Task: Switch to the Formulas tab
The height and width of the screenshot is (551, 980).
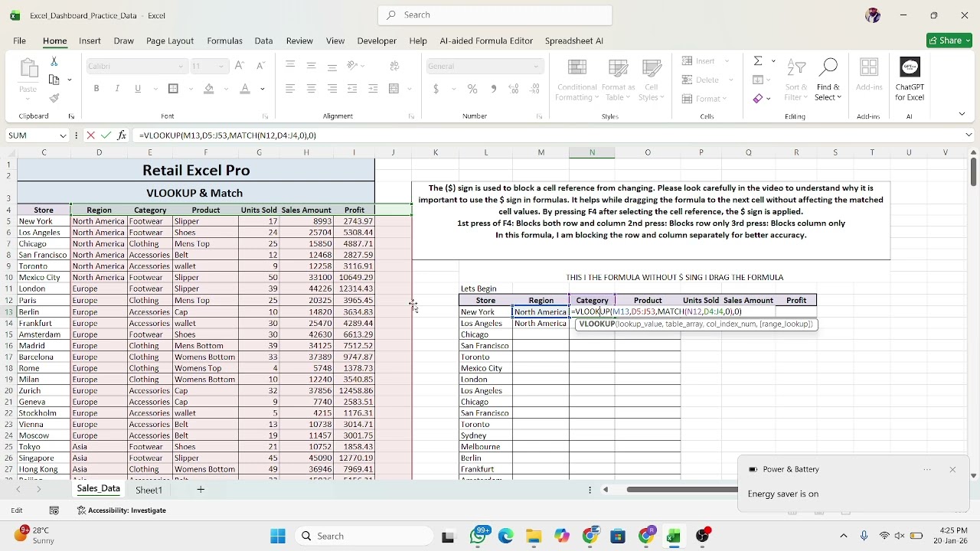Action: pos(224,41)
